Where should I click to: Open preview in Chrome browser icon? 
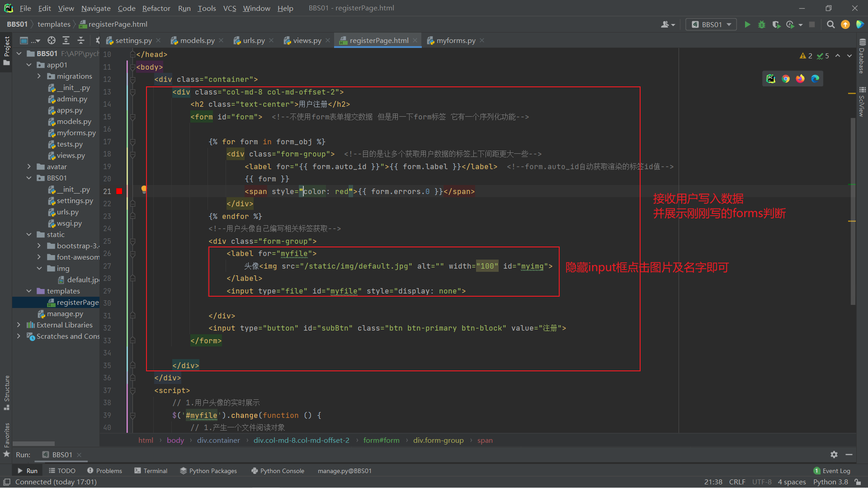[x=786, y=79]
